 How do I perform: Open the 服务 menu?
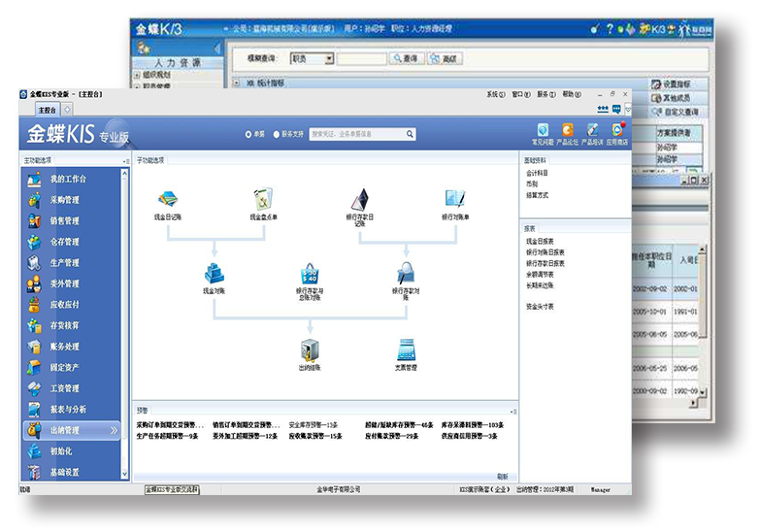[x=546, y=94]
